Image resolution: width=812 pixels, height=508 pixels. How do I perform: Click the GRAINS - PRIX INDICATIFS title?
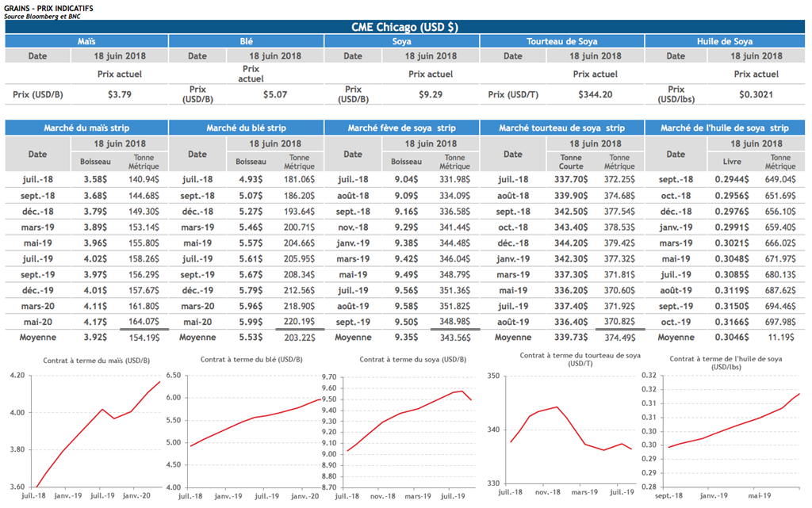coord(48,7)
